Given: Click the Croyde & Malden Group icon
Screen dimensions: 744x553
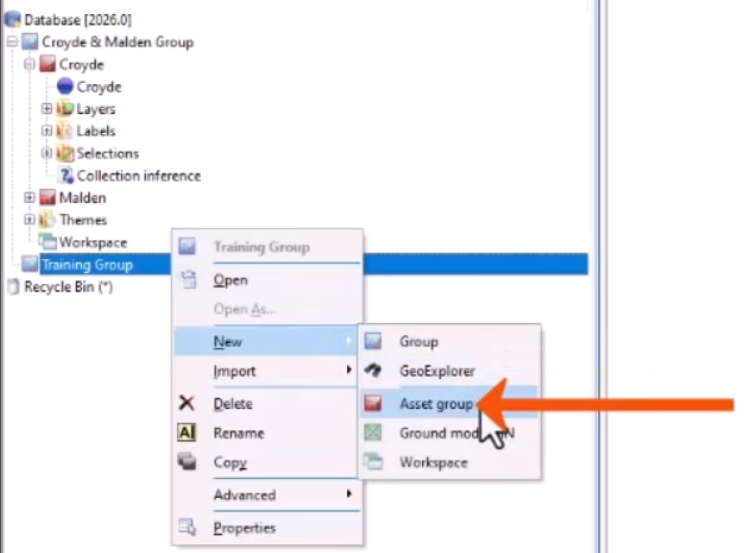Looking at the screenshot, I should pos(30,42).
